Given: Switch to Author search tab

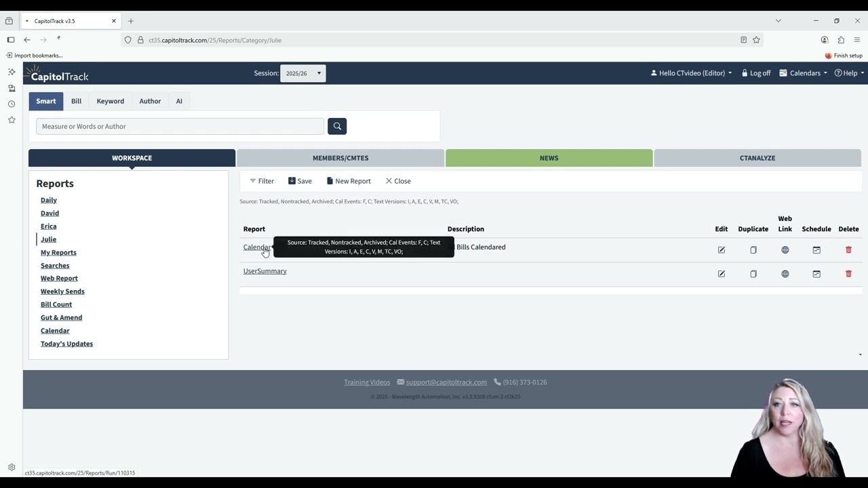Looking at the screenshot, I should pos(150,101).
